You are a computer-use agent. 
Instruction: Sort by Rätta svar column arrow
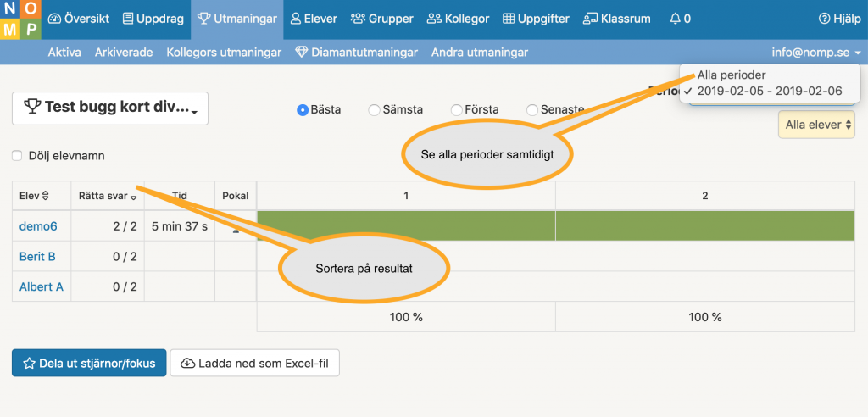click(x=133, y=196)
